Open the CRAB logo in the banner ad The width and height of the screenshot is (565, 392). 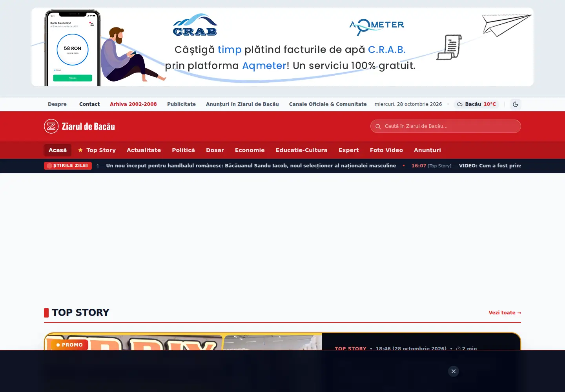point(195,25)
